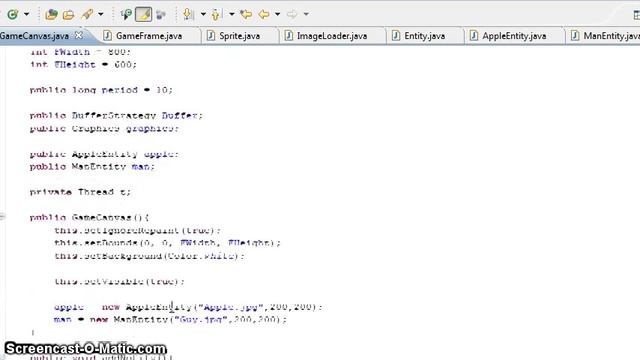Open the Back history dropdown arrow
This screenshot has width=640, height=360.
click(x=278, y=14)
